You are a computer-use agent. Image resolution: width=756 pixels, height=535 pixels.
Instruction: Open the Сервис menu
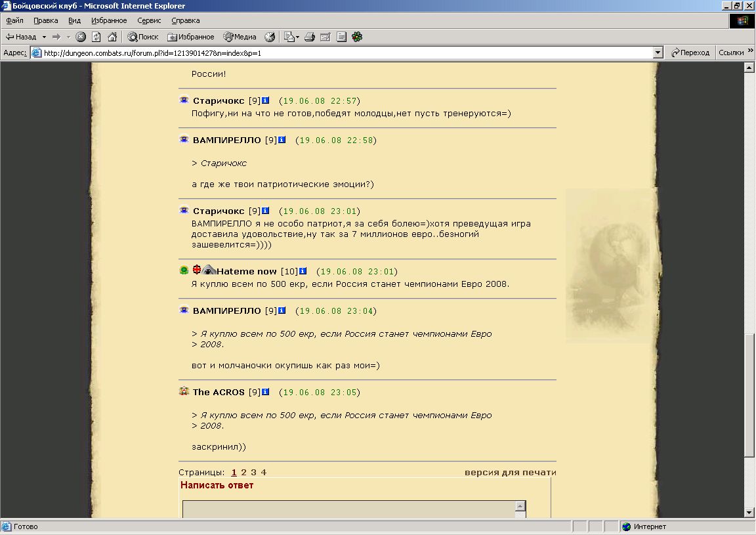pos(149,20)
